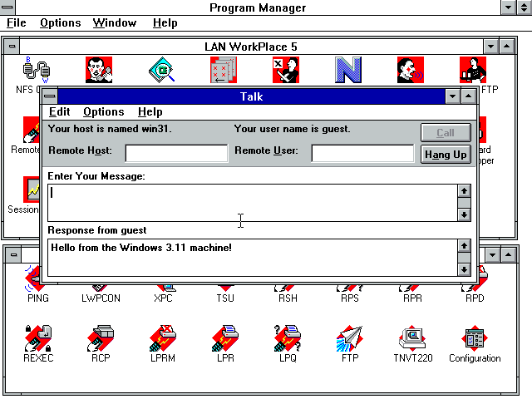Screen dimensions: 532x399
Task: Select the TSU program item
Action: tap(225, 298)
